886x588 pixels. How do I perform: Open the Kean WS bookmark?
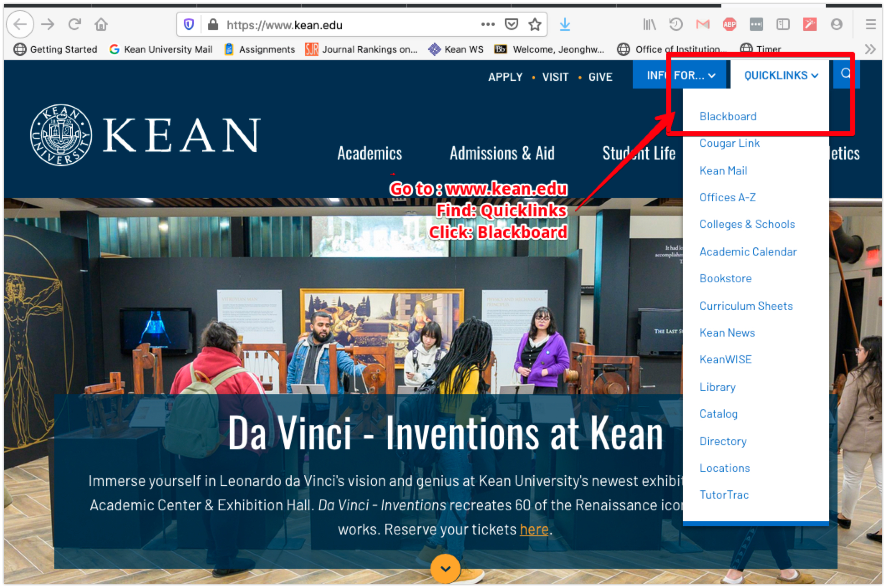click(456, 49)
